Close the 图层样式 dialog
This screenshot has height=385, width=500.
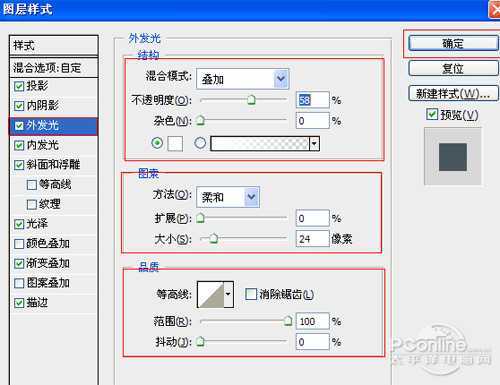(x=495, y=9)
